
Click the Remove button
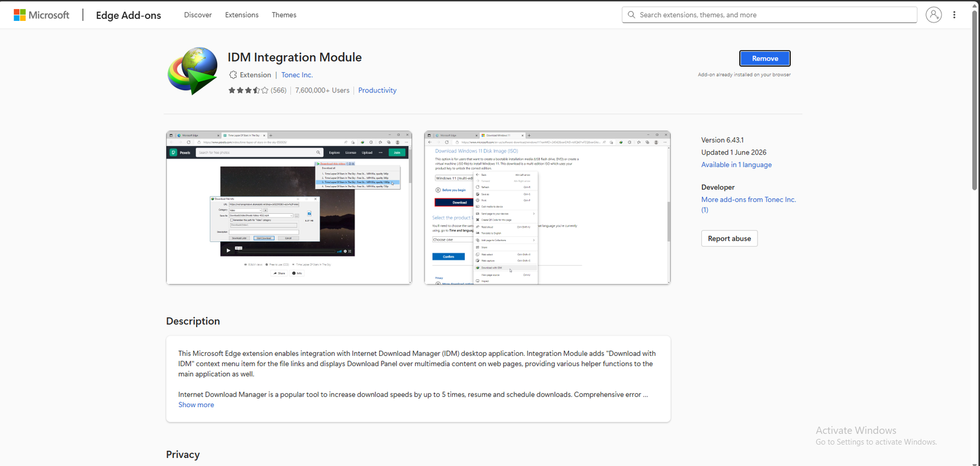765,58
